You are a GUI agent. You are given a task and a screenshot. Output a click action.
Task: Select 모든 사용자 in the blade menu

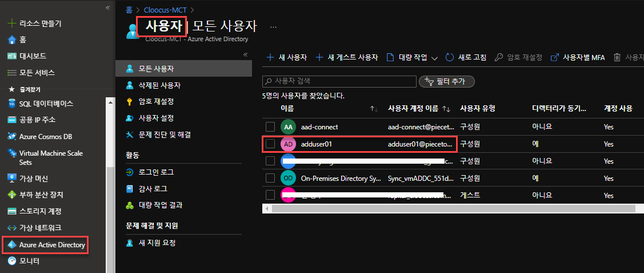tap(184, 68)
